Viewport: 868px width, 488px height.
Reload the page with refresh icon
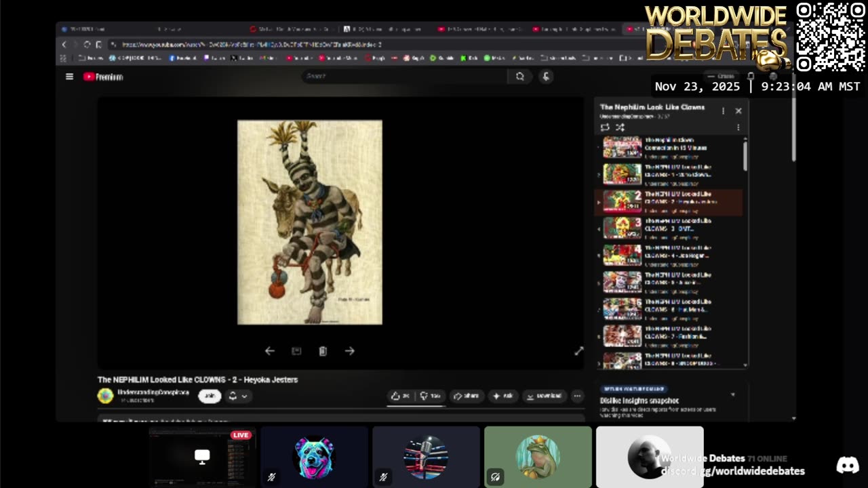coord(87,45)
